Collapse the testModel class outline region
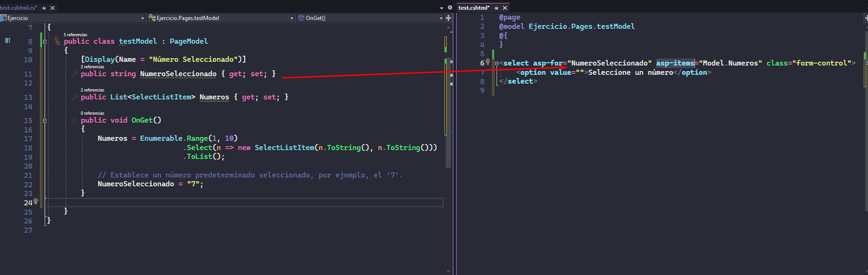Screen dimensions: 868x275 pyautogui.click(x=45, y=42)
